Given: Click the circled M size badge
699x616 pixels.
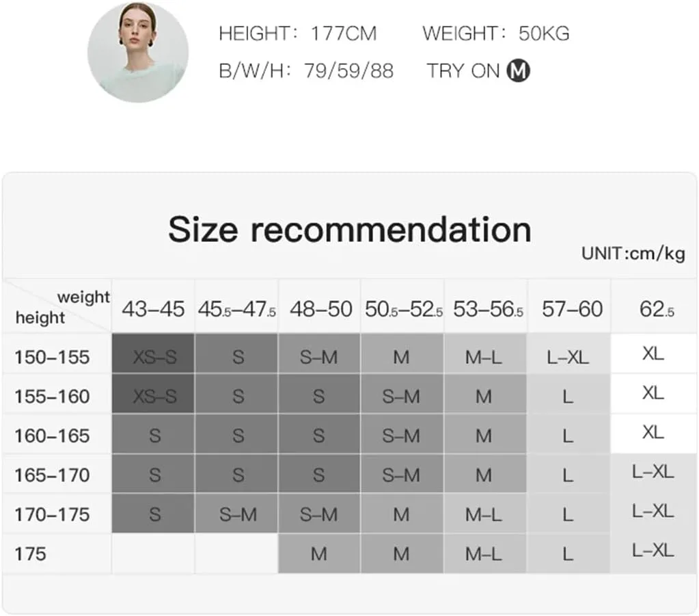Looking at the screenshot, I should pyautogui.click(x=519, y=70).
